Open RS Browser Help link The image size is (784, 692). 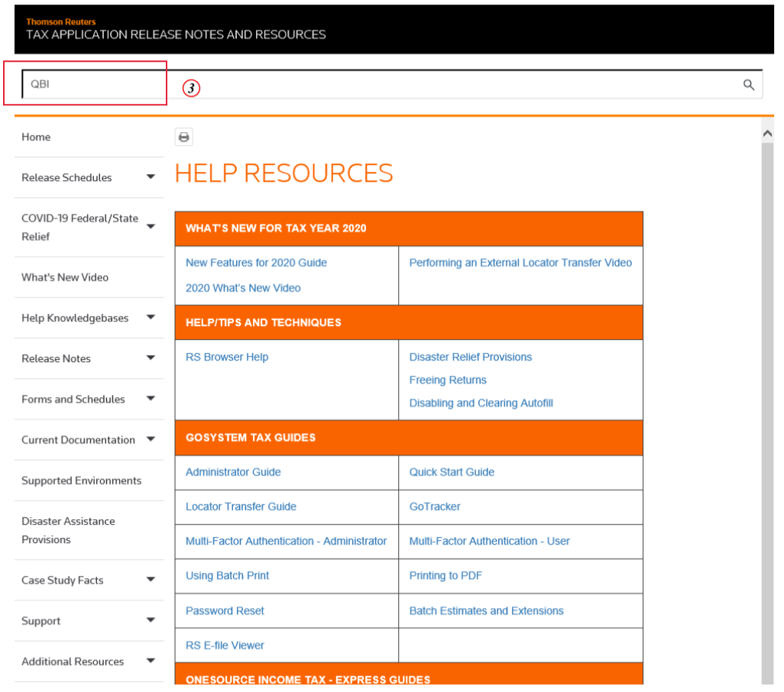(x=227, y=357)
